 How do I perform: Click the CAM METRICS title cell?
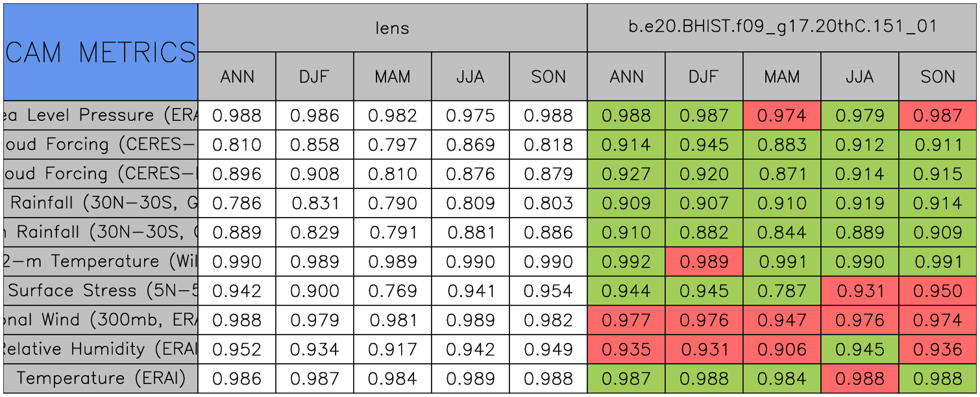pyautogui.click(x=101, y=52)
